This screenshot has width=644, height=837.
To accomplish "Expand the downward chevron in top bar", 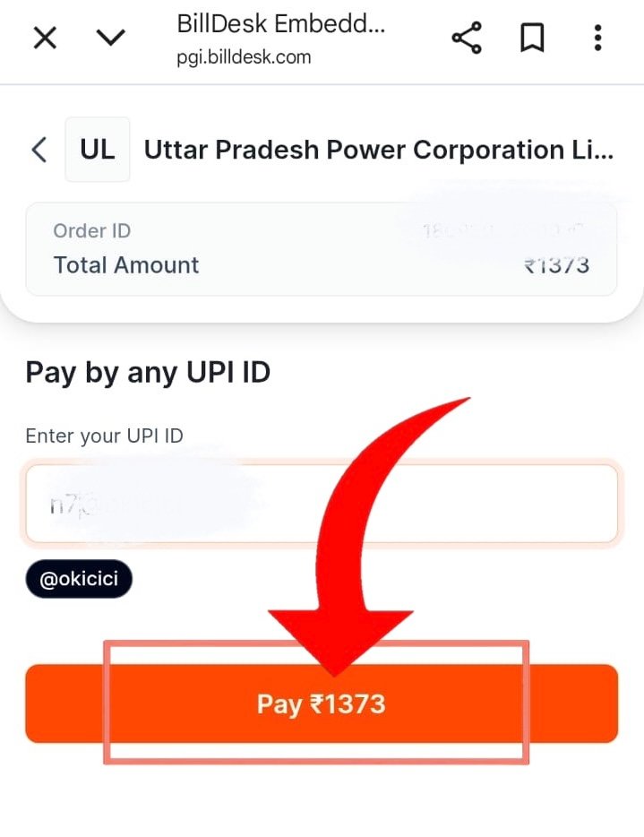I will click(110, 38).
